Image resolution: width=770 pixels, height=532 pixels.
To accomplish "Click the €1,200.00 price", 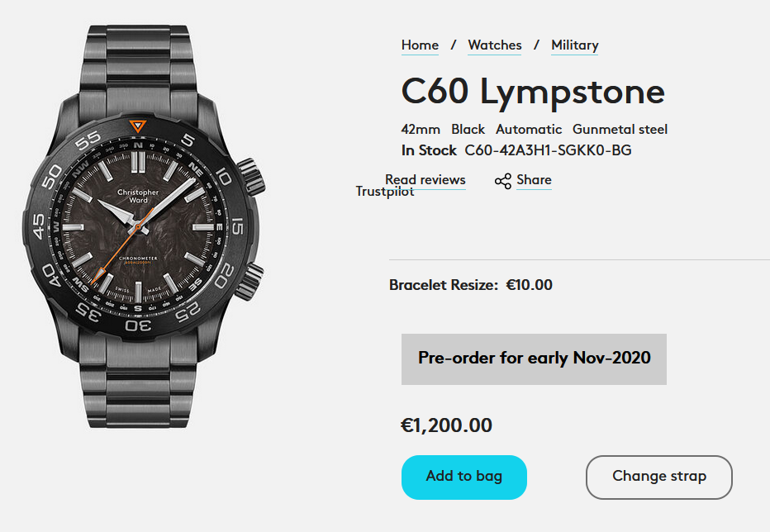I will [x=446, y=426].
